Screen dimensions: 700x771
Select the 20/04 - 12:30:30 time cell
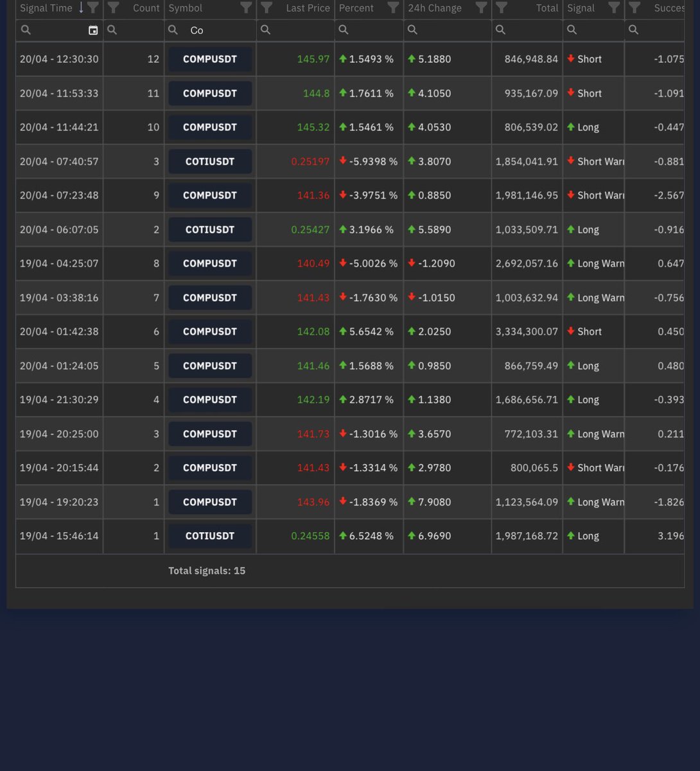click(59, 59)
